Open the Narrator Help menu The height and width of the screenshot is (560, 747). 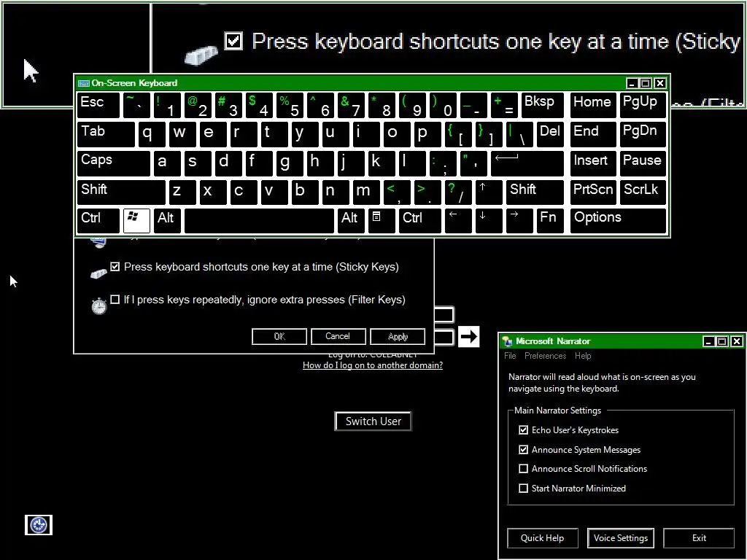(583, 356)
